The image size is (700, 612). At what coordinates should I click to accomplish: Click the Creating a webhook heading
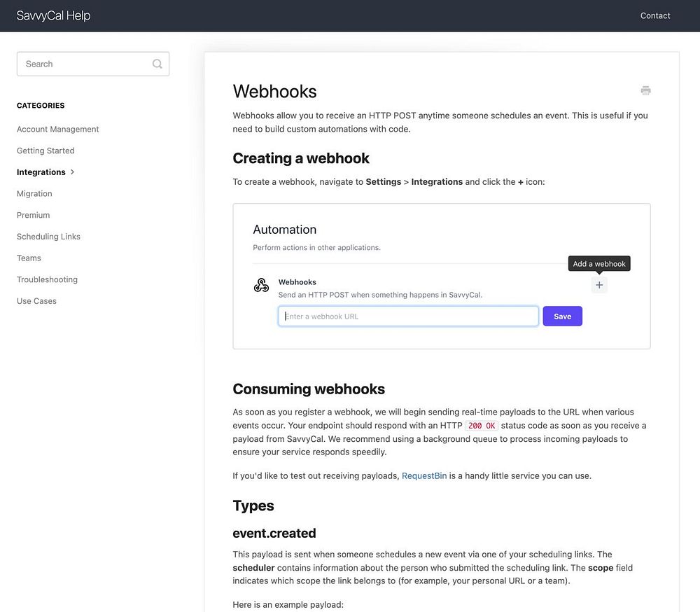coord(301,158)
